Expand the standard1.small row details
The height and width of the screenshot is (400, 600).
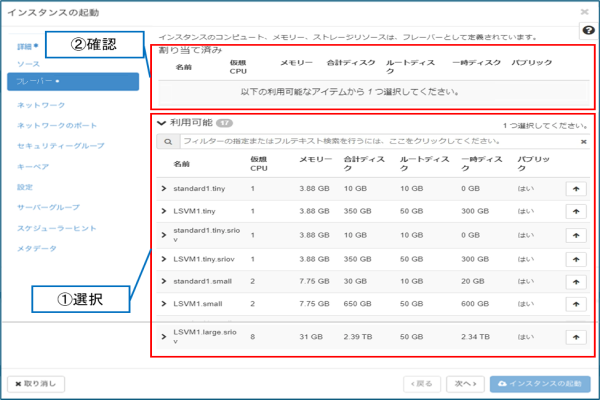point(164,283)
